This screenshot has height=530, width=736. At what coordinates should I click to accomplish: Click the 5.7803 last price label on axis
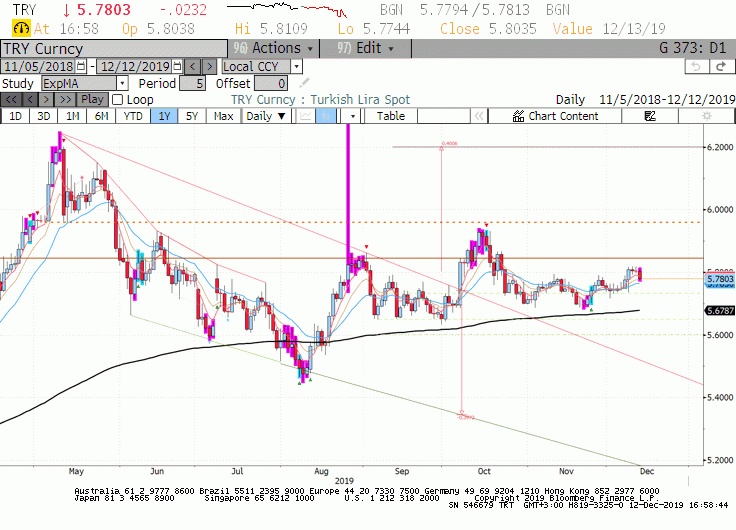pyautogui.click(x=720, y=279)
